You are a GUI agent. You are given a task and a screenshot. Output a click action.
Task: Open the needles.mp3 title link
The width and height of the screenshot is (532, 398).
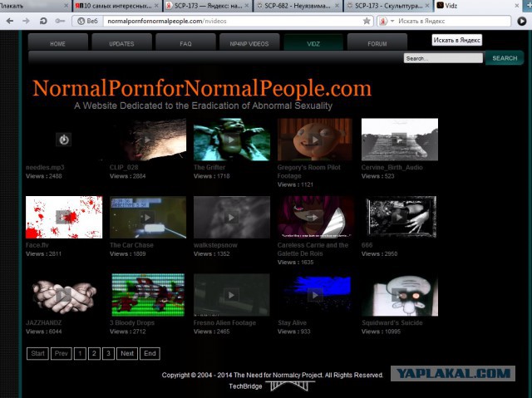pyautogui.click(x=45, y=167)
